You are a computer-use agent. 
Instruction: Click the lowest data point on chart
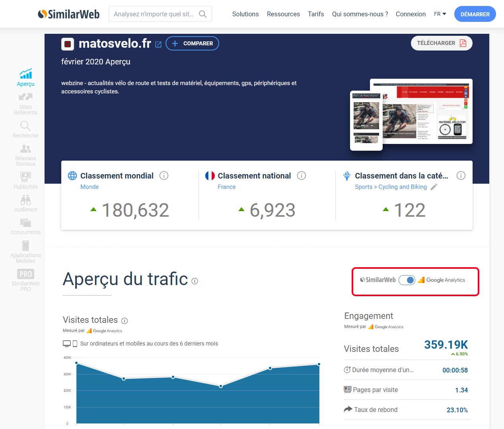221,386
